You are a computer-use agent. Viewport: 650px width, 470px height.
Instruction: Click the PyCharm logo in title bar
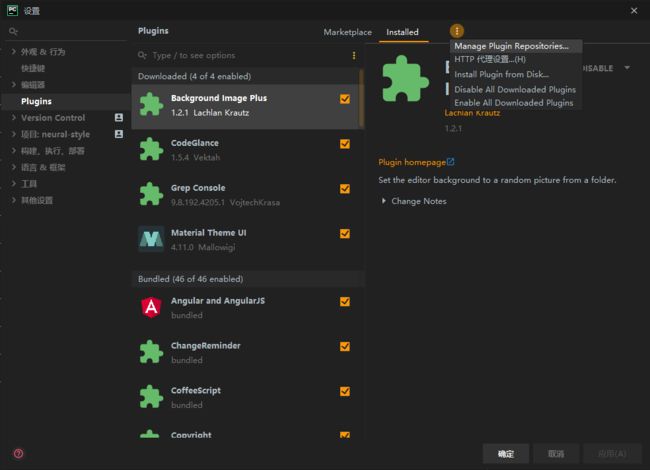click(x=12, y=10)
